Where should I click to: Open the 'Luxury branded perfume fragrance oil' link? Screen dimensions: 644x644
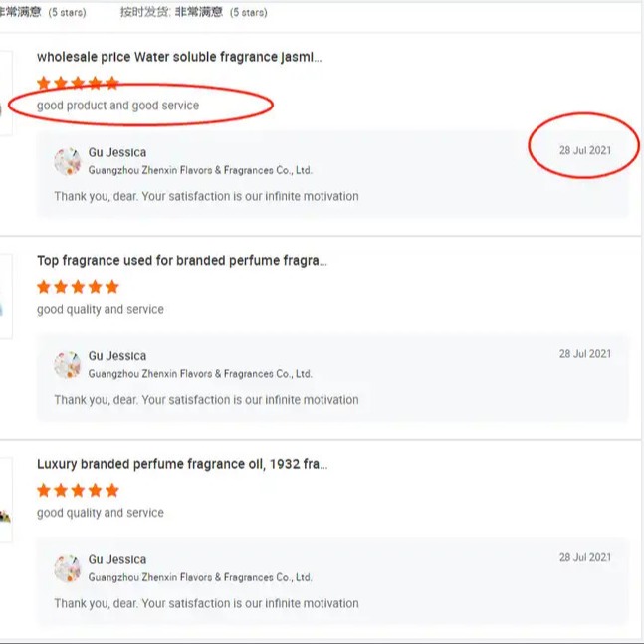(x=181, y=464)
